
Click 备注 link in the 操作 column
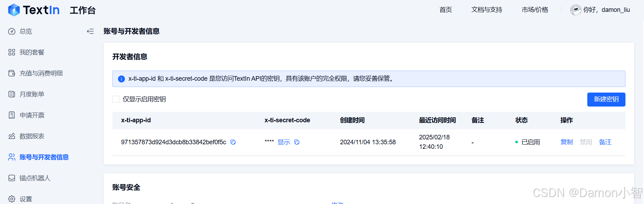(605, 142)
